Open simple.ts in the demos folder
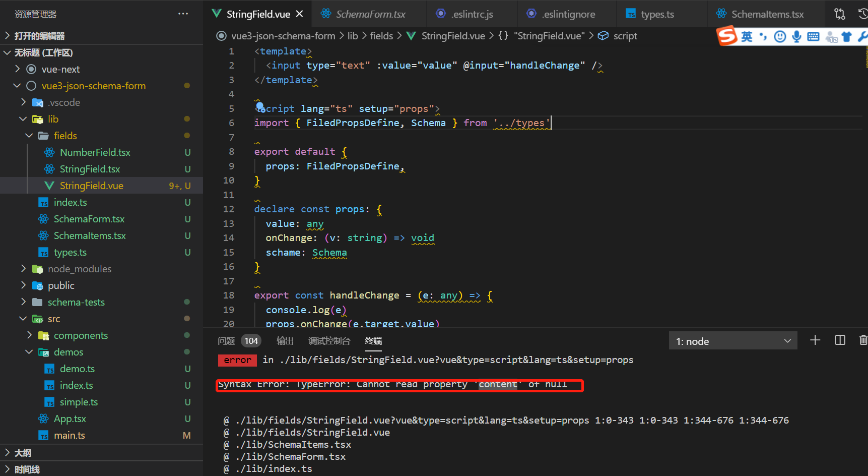 [79, 402]
